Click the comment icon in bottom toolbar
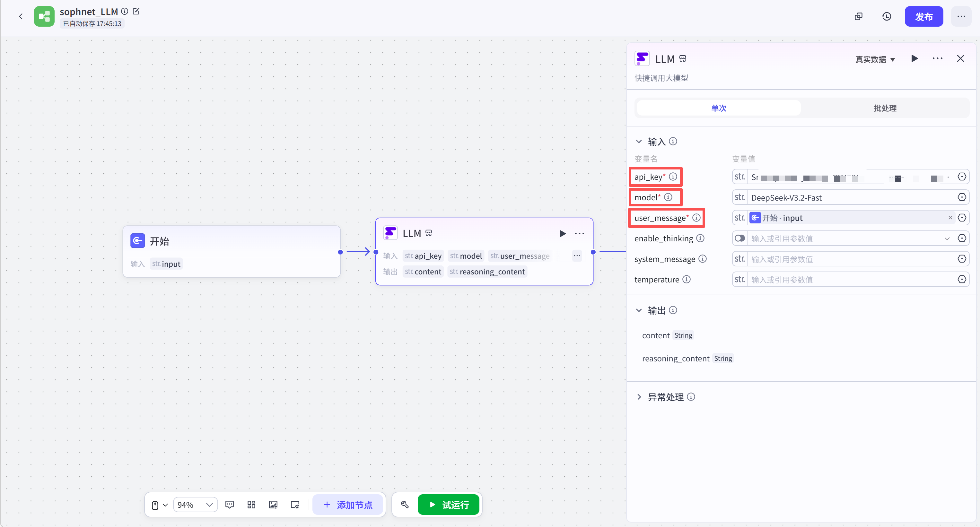The width and height of the screenshot is (980, 527). coord(229,505)
